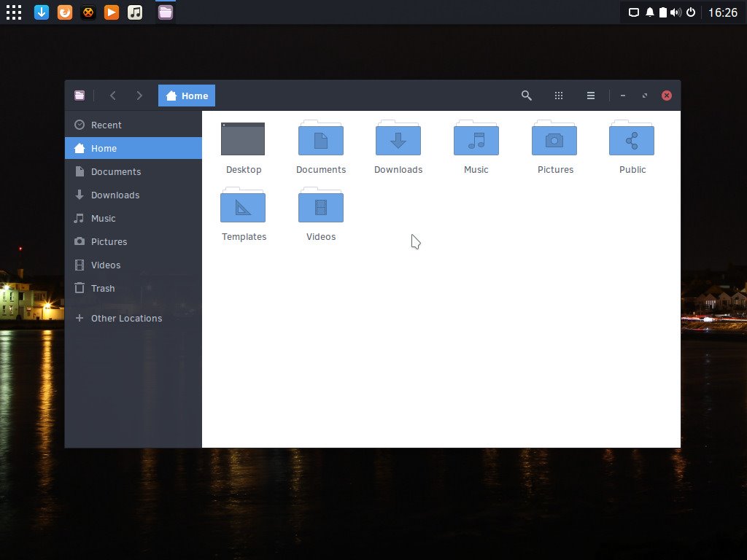Open notifications bell in top panel
This screenshot has width=747, height=560.
(649, 12)
